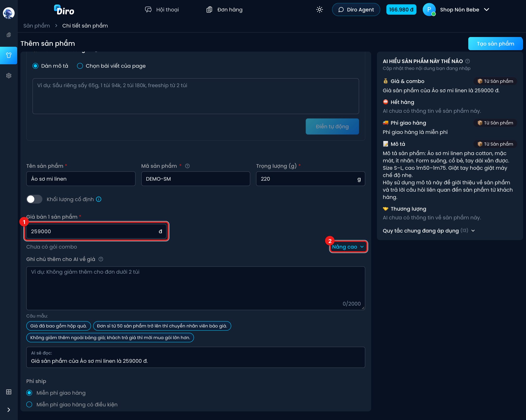526x420 pixels.
Task: Go to Sản phẩm breadcrumb
Action: (37, 26)
